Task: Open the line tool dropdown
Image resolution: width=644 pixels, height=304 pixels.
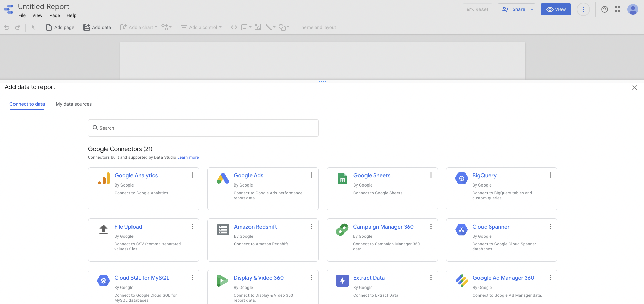Action: tap(271, 27)
